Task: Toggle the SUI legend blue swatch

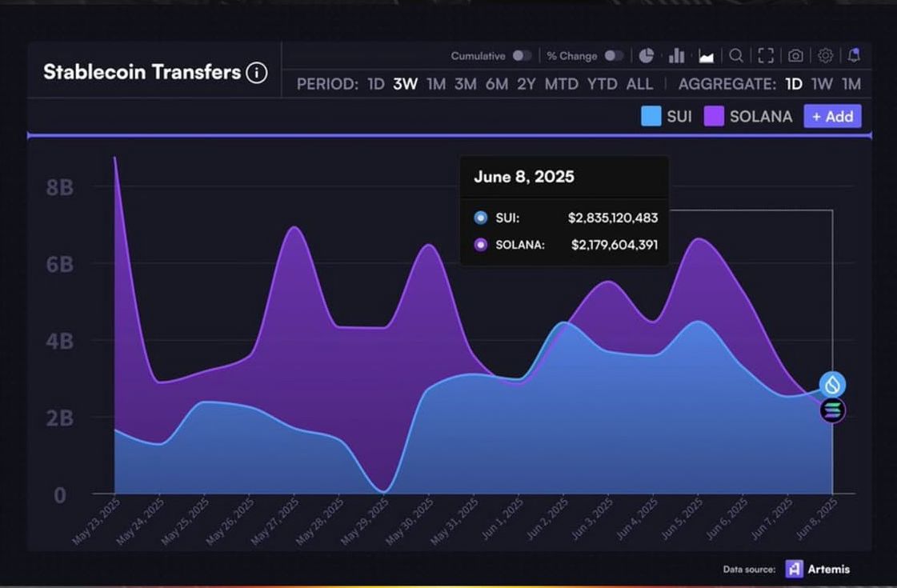Action: point(651,116)
